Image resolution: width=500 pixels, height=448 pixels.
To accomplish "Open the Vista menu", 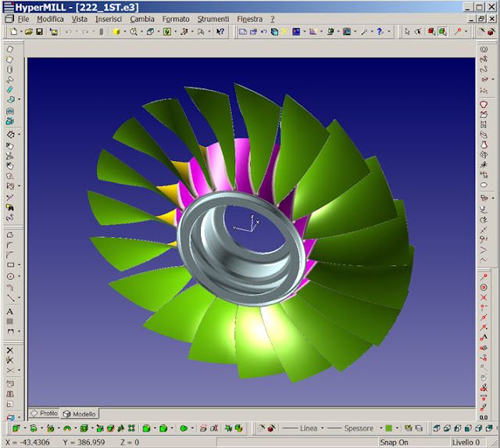I will (79, 19).
